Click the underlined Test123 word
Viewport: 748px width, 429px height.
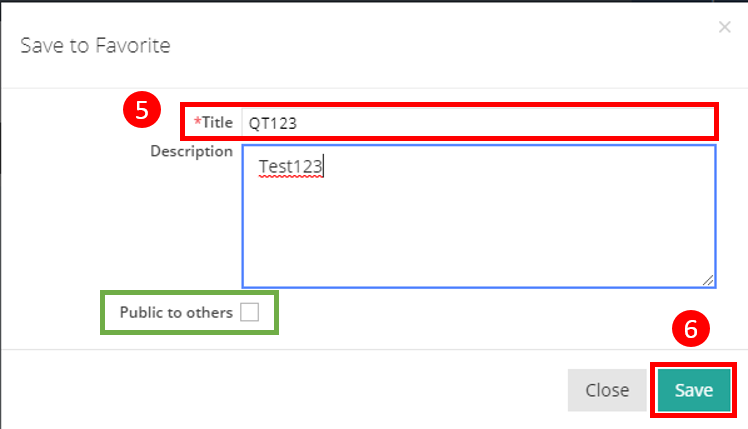coord(290,166)
